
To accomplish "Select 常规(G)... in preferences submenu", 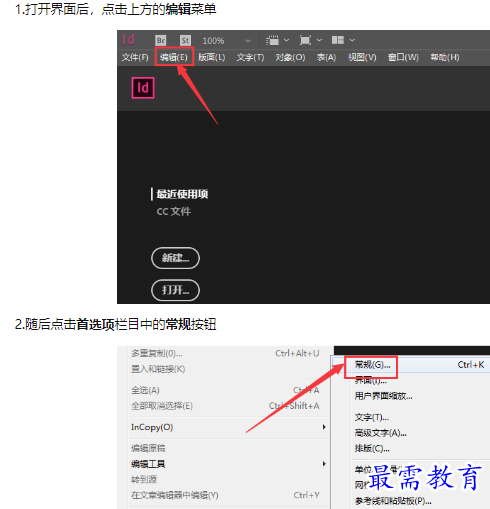I will [x=411, y=365].
